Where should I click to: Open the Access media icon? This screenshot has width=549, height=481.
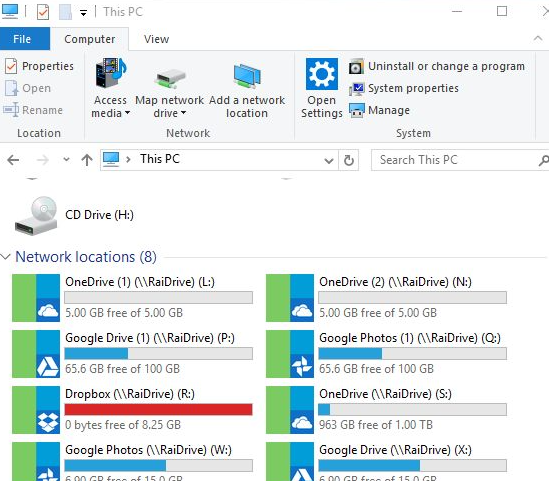(111, 73)
